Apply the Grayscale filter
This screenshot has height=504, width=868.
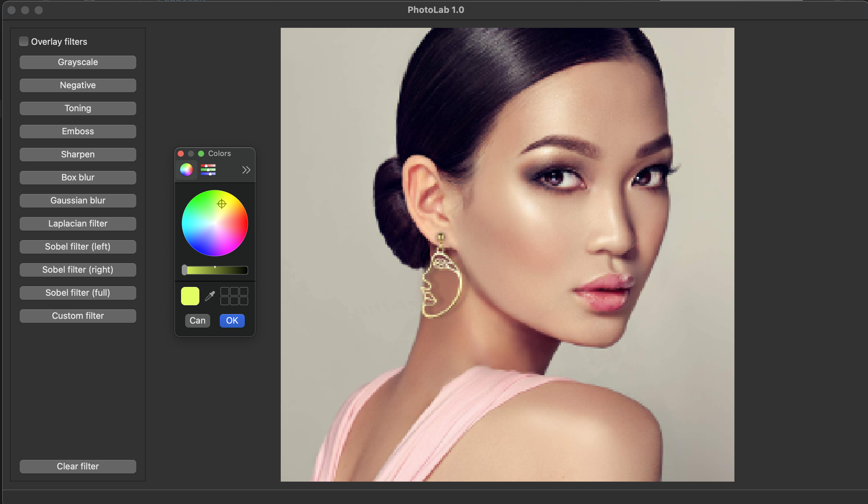(x=78, y=62)
